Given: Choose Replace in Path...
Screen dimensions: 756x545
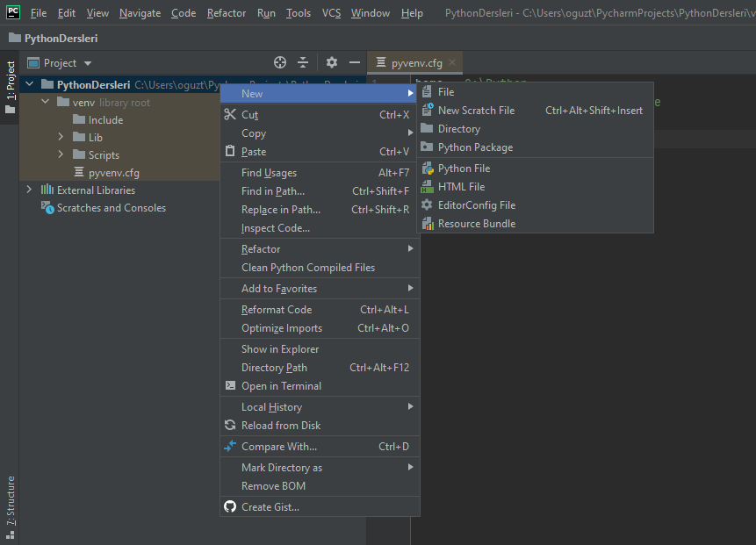Looking at the screenshot, I should pos(320,209).
